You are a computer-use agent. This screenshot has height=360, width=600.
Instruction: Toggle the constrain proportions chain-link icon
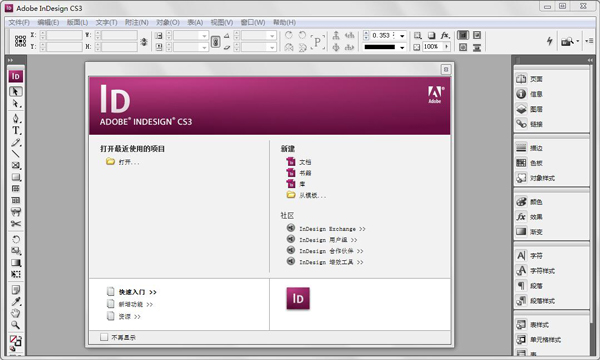coord(215,41)
